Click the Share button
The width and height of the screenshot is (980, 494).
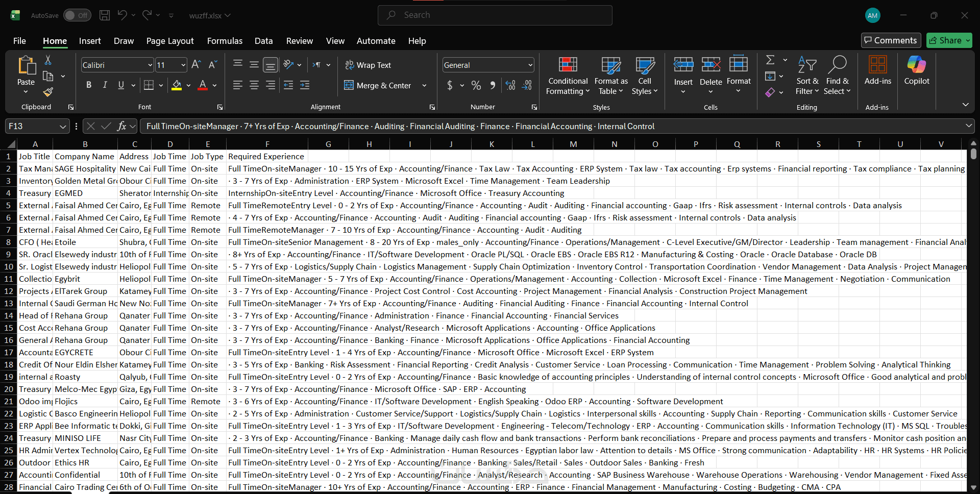(x=949, y=40)
